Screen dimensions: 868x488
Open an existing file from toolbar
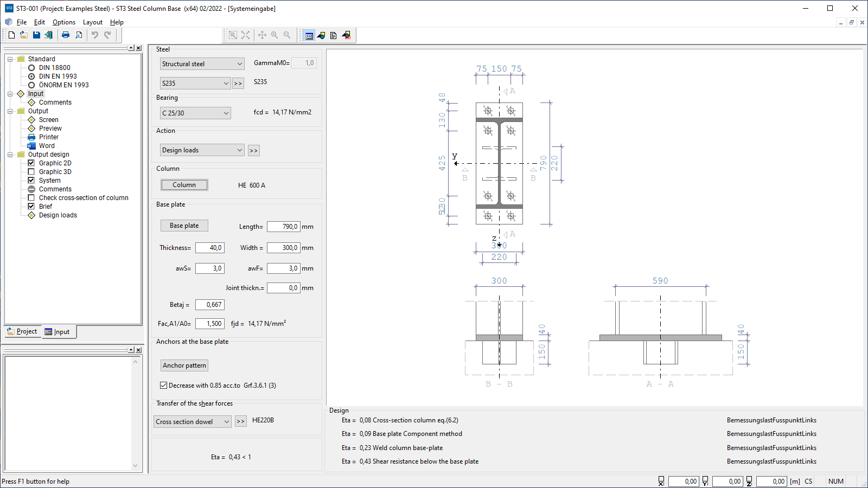pyautogui.click(x=24, y=35)
